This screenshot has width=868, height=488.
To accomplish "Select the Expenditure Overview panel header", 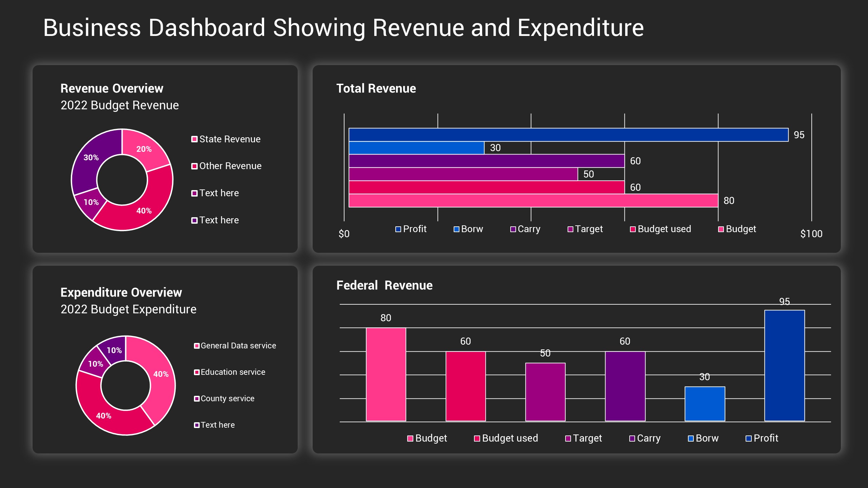I will tap(121, 292).
